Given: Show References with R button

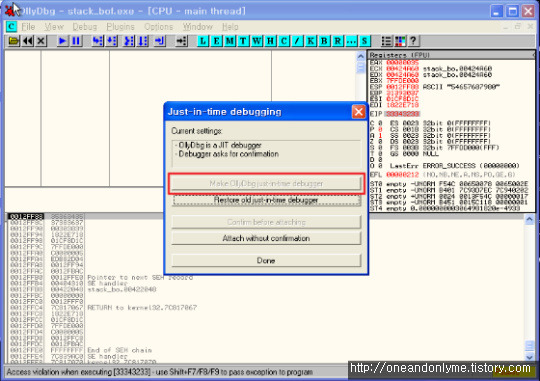Looking at the screenshot, I should point(338,41).
